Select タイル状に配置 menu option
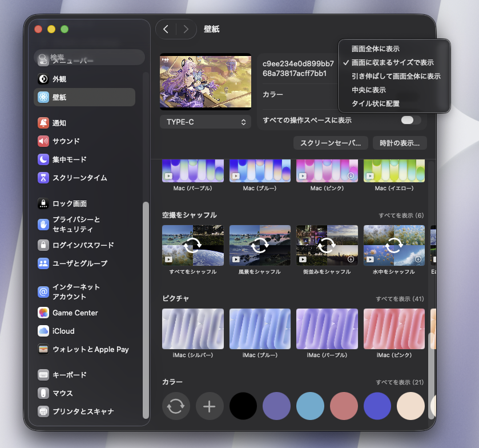Viewport: 479px width, 448px height. tap(375, 103)
